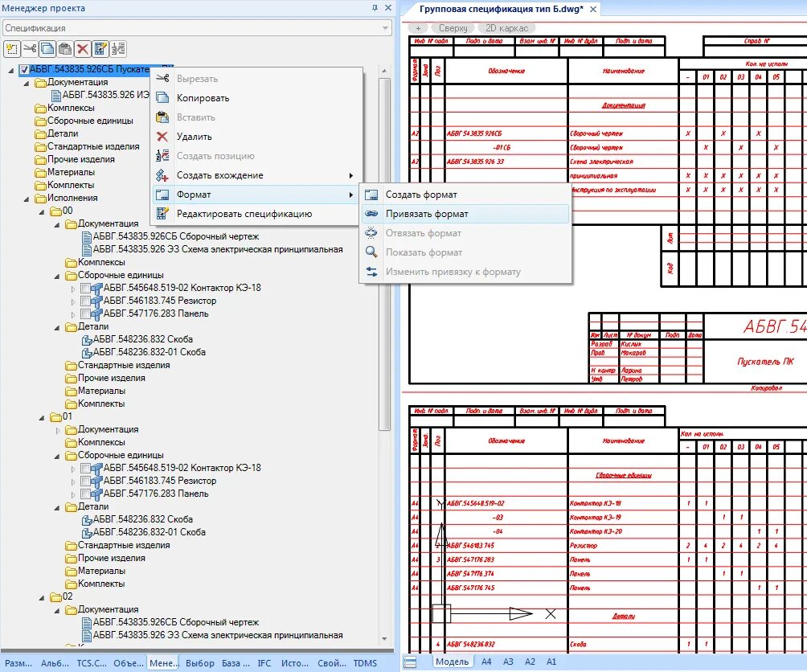Toggle checkbox of root АБВГ.543835.926СБ Пускатель item
Viewport: 807px width, 672px height.
pyautogui.click(x=23, y=69)
